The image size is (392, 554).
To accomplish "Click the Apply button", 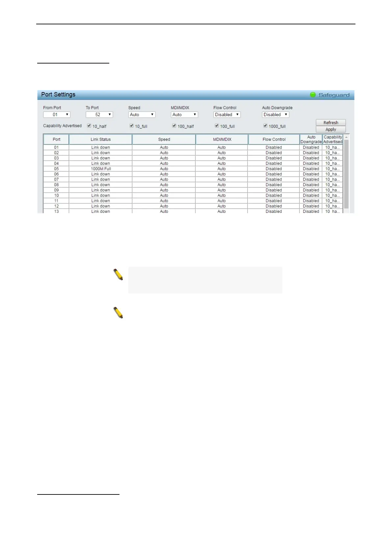I will pyautogui.click(x=331, y=129).
